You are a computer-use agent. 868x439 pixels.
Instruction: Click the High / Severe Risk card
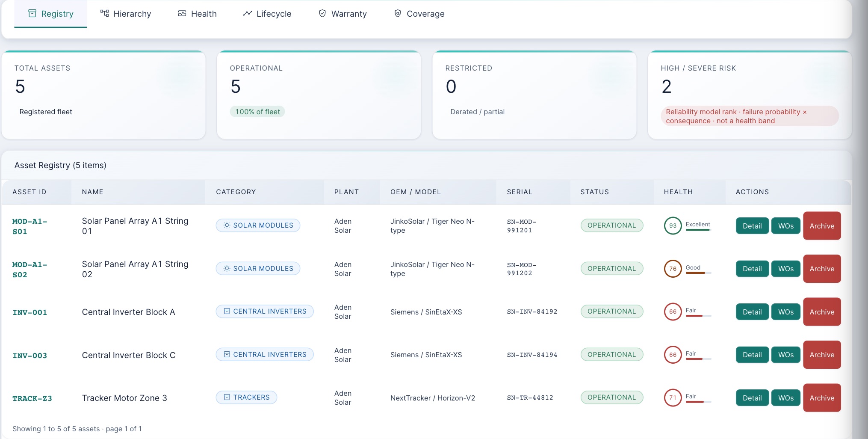click(x=750, y=95)
